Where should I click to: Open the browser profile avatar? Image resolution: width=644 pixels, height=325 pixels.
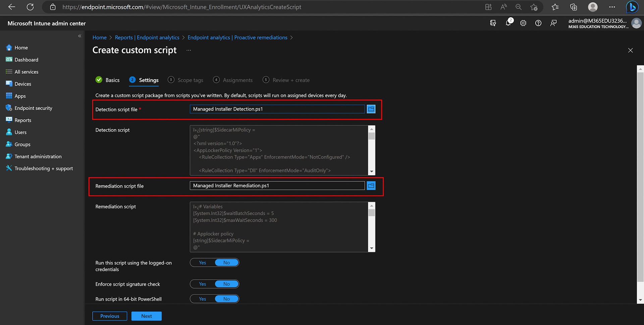[593, 7]
